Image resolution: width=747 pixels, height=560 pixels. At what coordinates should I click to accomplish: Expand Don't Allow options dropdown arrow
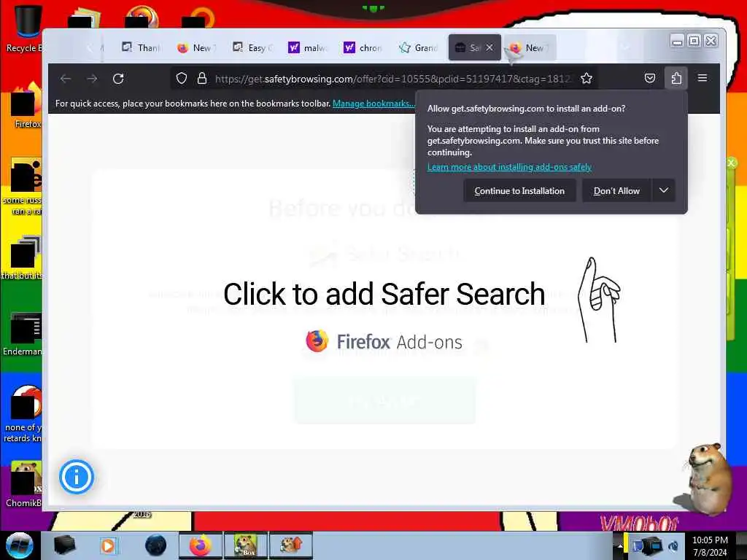[664, 190]
